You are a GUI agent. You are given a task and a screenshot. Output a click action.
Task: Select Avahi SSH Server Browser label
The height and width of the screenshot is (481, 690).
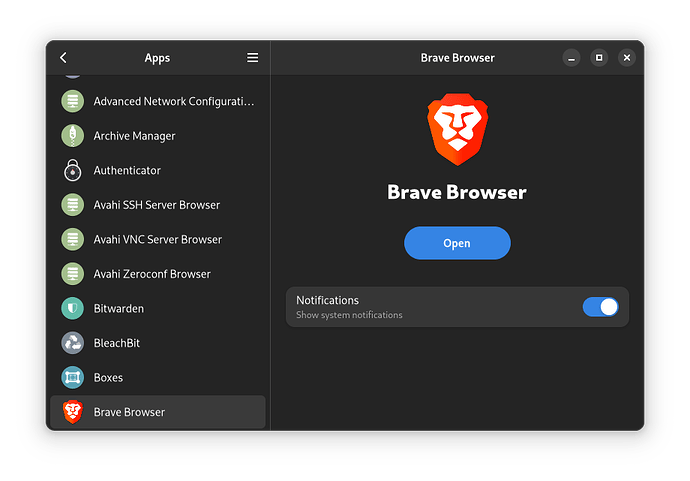click(x=157, y=205)
